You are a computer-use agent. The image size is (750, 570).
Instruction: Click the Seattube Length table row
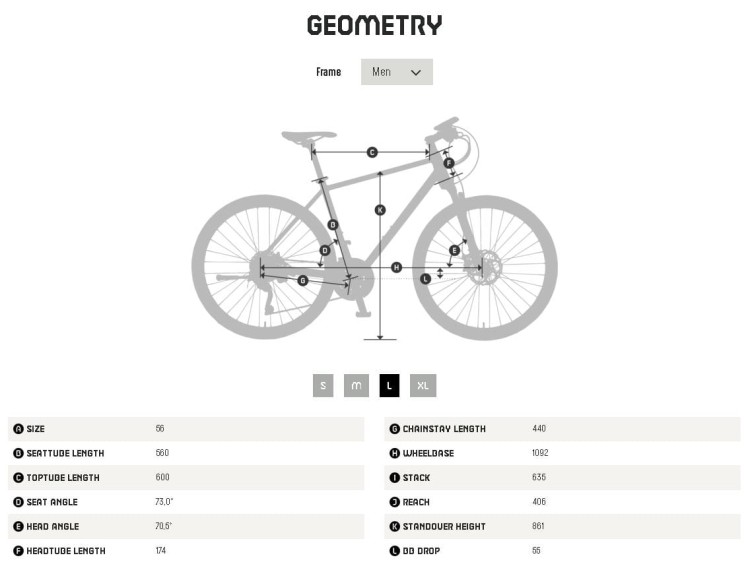(186, 453)
